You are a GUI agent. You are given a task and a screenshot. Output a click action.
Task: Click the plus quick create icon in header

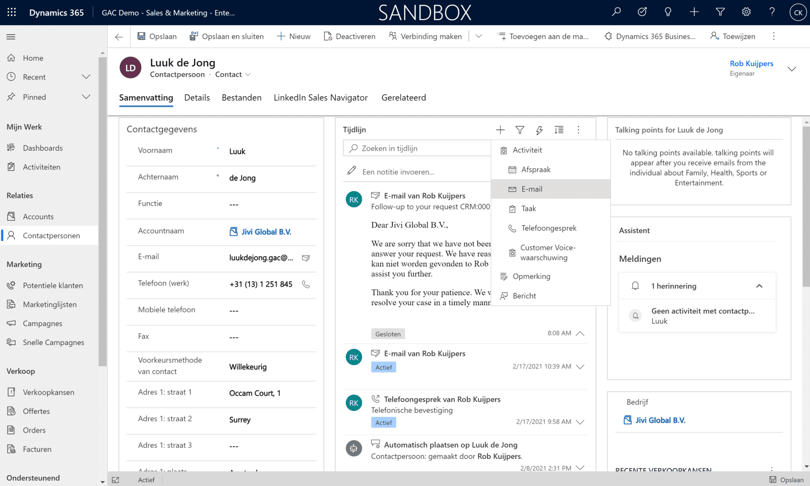pos(694,12)
